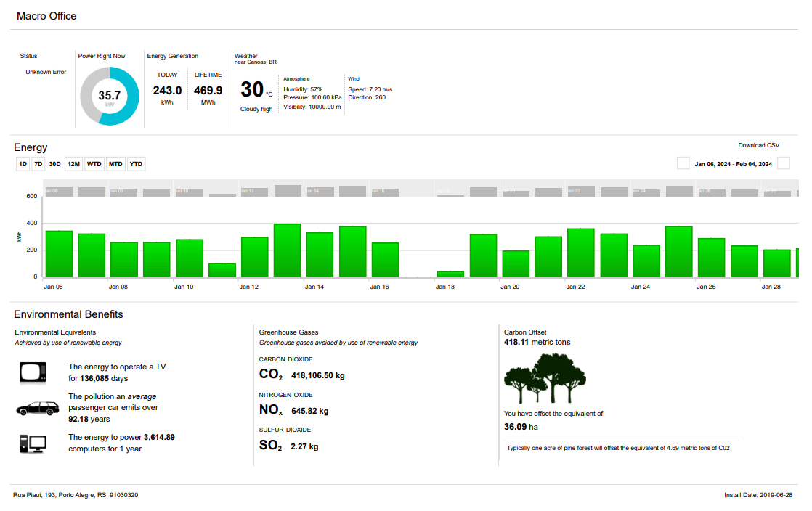Switch chart to 12M view
The image size is (812, 511).
tap(73, 164)
